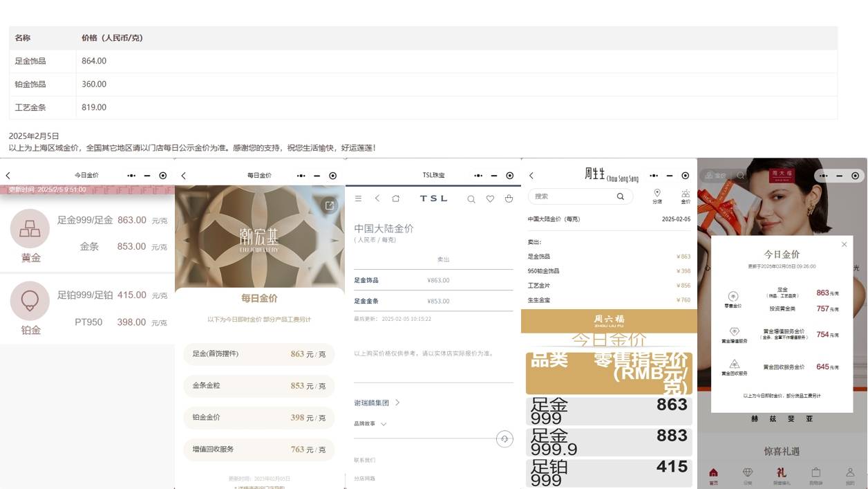Click 增值回收服务 price row
Image resolution: width=868 pixels, height=489 pixels.
(259, 450)
